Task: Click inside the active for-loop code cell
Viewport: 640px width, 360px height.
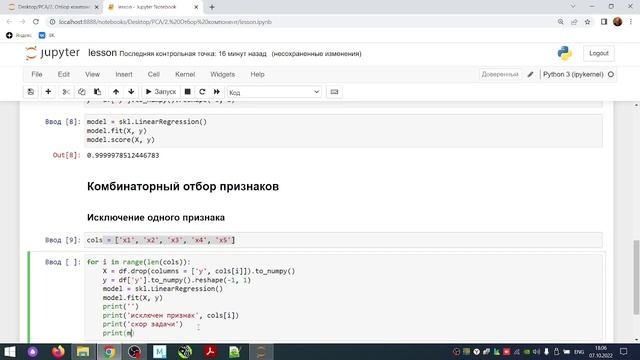Action: click(x=343, y=298)
